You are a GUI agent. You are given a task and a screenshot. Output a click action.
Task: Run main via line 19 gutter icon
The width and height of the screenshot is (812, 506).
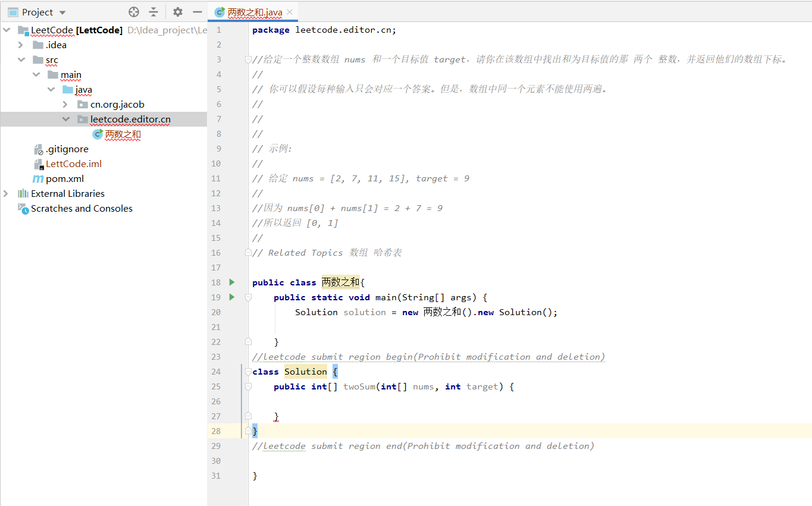coord(231,297)
